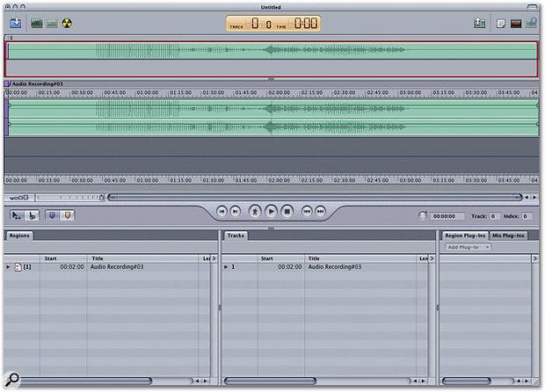Click the lower channel waveform in editor
545x392 pixels.
pos(272,127)
